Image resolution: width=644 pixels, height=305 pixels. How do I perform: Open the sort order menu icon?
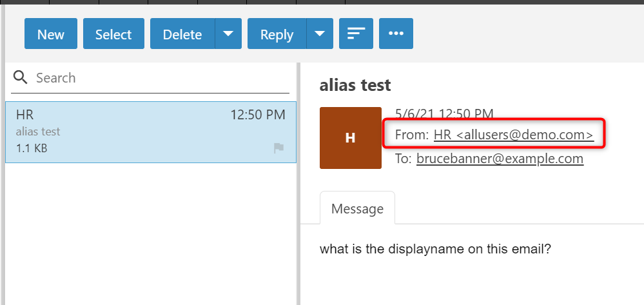click(x=356, y=34)
